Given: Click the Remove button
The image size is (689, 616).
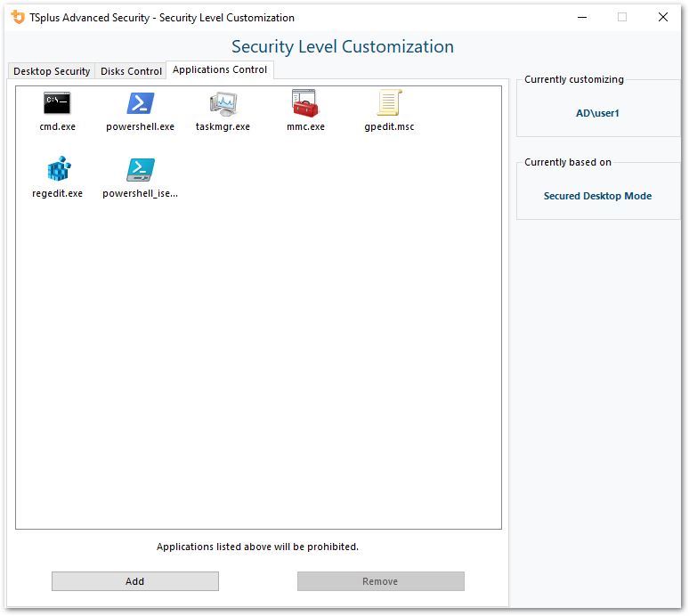Looking at the screenshot, I should 380,581.
